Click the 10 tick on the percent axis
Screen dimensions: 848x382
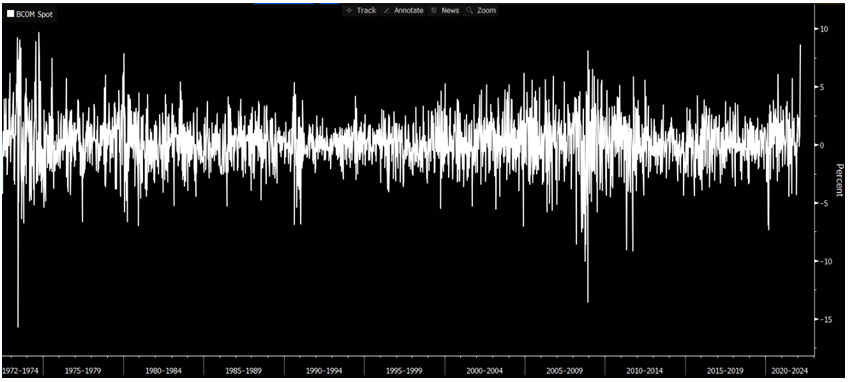[x=824, y=29]
